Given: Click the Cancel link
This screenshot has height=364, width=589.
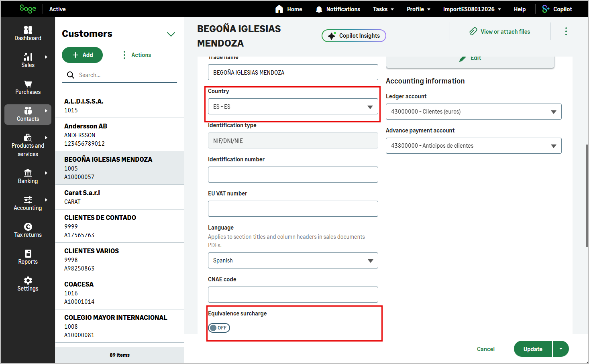Looking at the screenshot, I should 486,349.
